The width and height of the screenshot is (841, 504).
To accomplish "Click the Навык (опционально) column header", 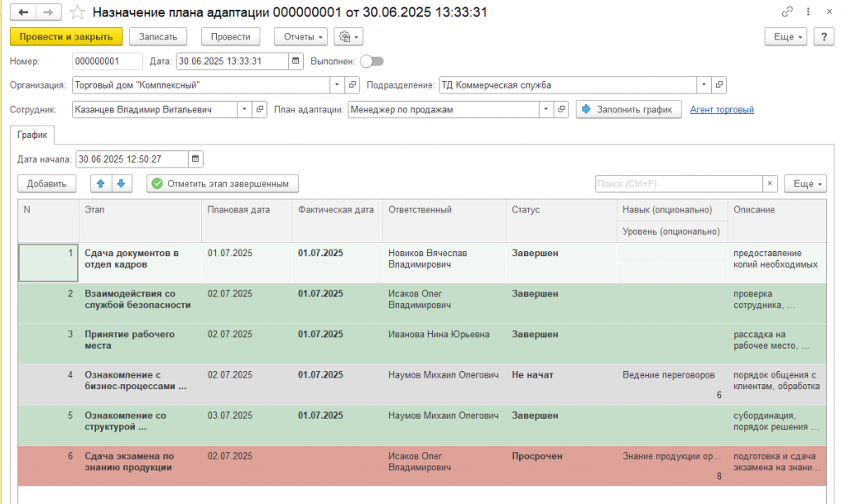I will tap(672, 210).
